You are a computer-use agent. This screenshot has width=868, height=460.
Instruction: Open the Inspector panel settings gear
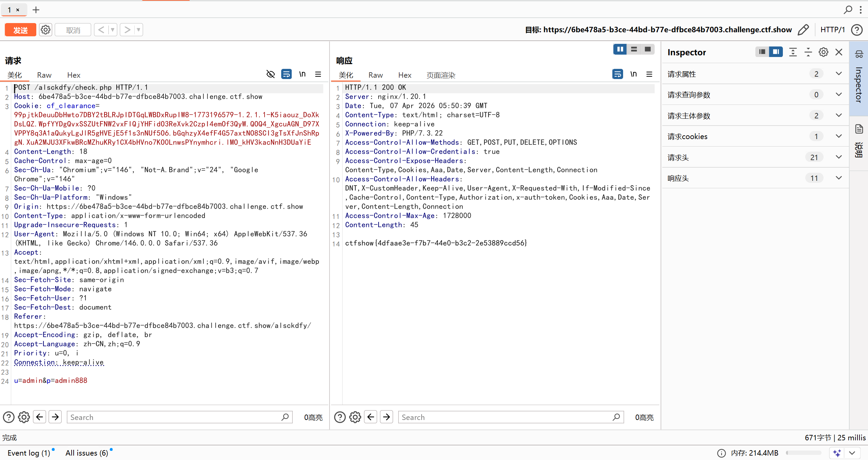(823, 52)
